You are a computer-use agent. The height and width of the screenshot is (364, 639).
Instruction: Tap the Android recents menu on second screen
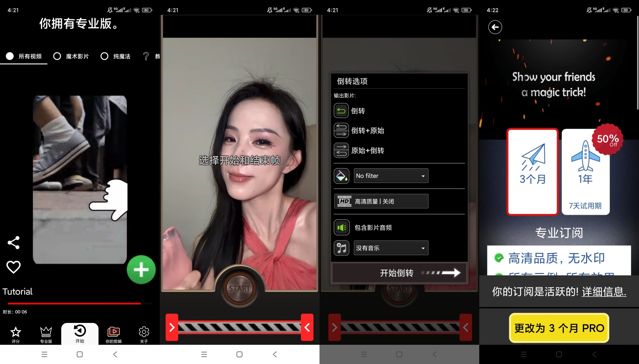coord(204,354)
